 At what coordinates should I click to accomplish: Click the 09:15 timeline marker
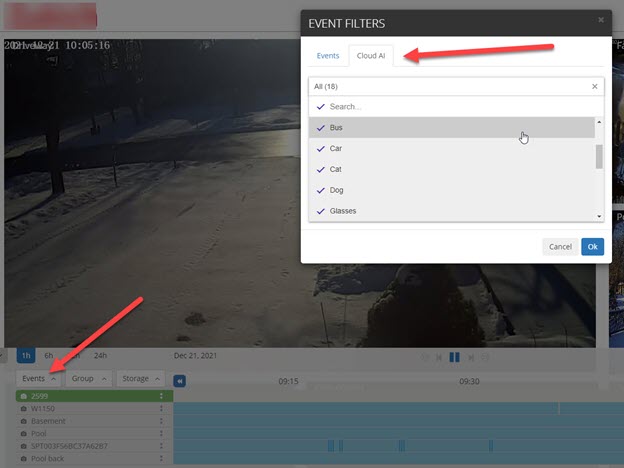(x=288, y=381)
